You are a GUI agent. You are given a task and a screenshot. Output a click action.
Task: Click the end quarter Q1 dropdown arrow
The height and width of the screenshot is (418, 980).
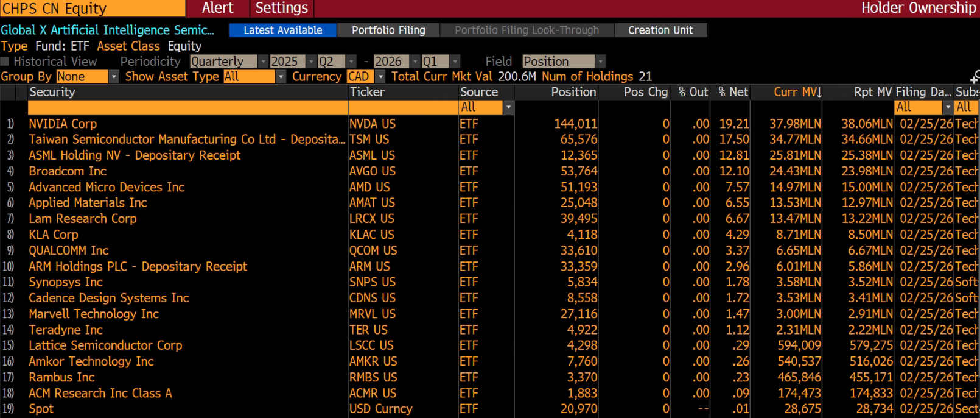pos(455,62)
